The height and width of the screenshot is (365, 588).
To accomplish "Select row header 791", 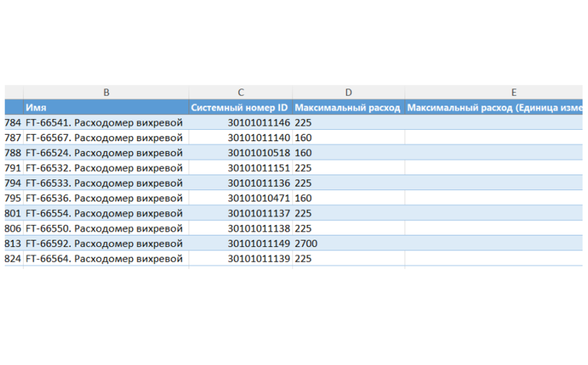I will [14, 168].
